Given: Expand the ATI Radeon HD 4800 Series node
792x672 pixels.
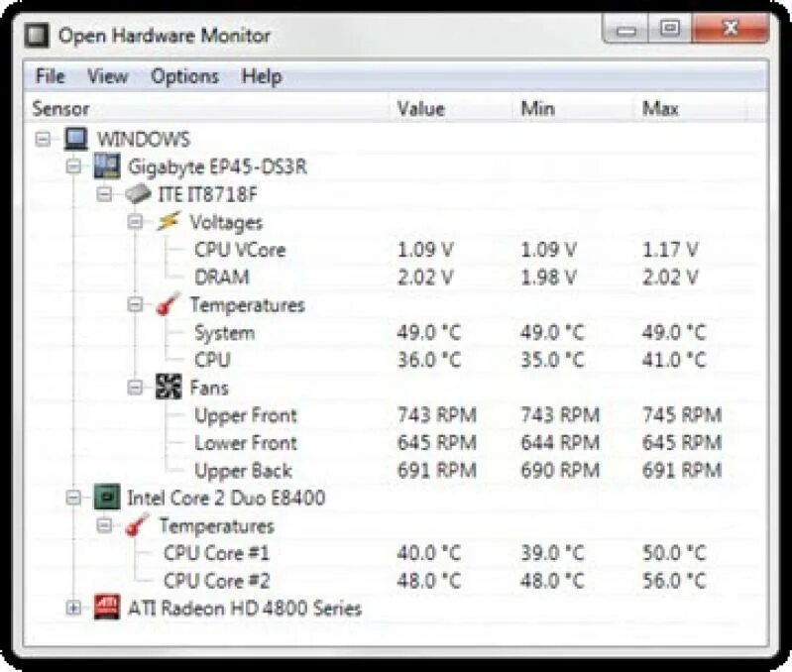Looking at the screenshot, I should pos(73,608).
